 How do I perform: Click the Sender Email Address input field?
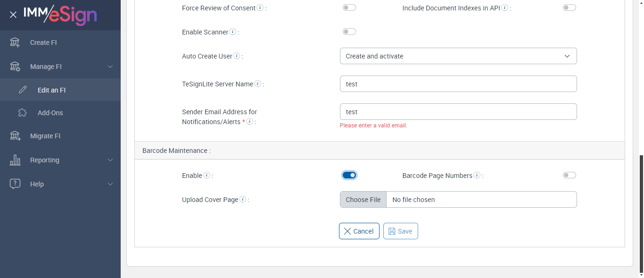point(458,112)
